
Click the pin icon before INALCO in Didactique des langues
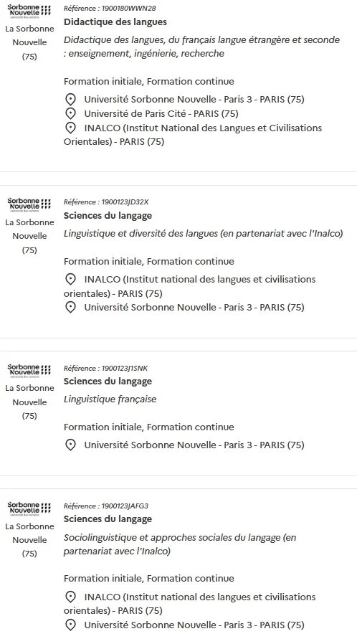pyautogui.click(x=70, y=128)
